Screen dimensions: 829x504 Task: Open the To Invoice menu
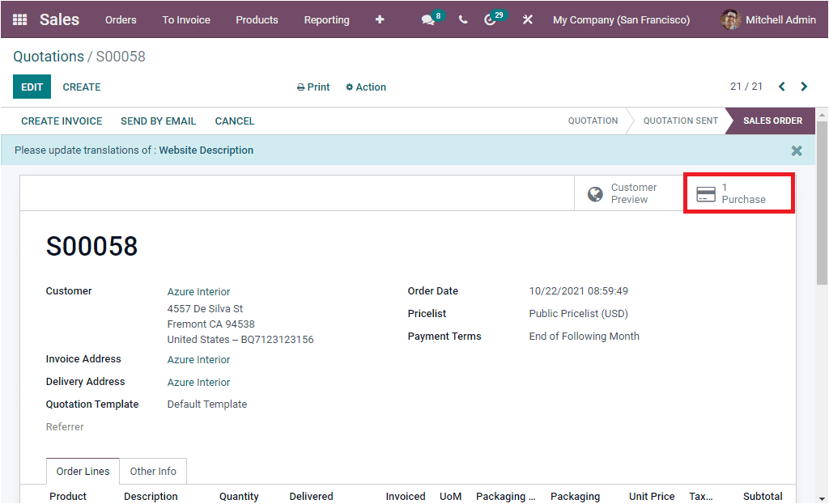(185, 19)
